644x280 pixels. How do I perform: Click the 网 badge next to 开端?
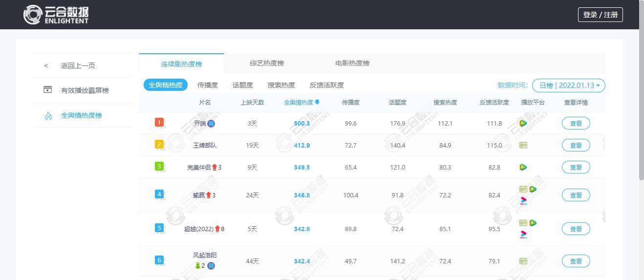211,124
